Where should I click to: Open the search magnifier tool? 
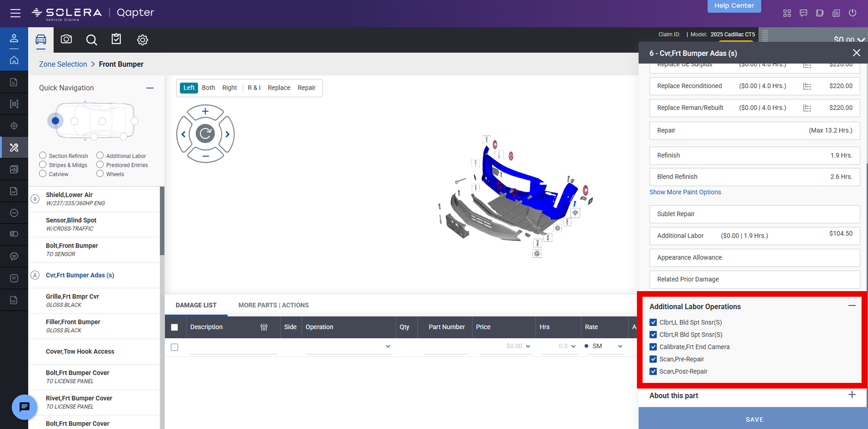[91, 40]
